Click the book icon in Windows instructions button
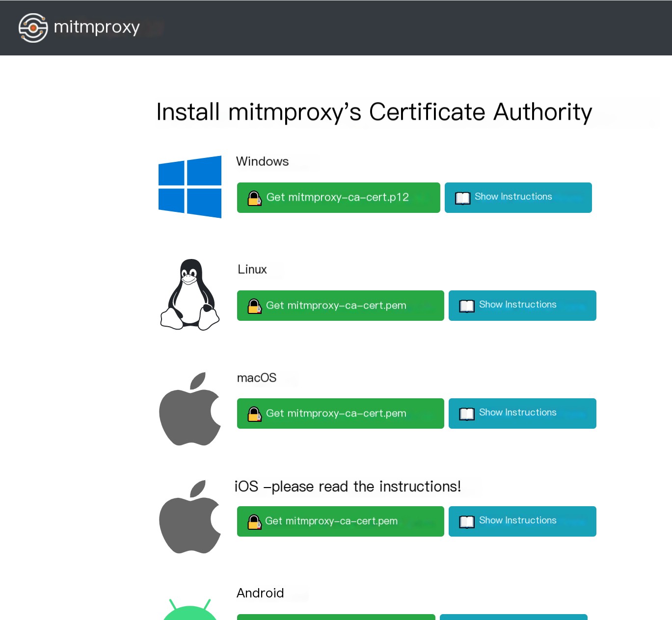This screenshot has width=672, height=620. 462,198
